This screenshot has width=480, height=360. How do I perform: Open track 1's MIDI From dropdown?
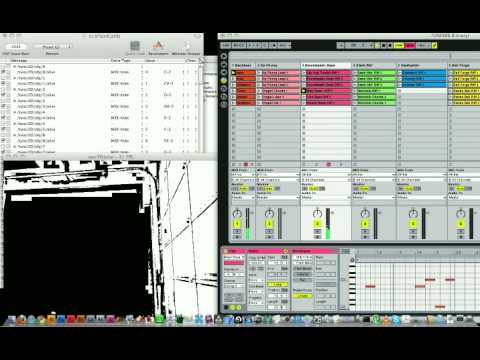(243, 175)
